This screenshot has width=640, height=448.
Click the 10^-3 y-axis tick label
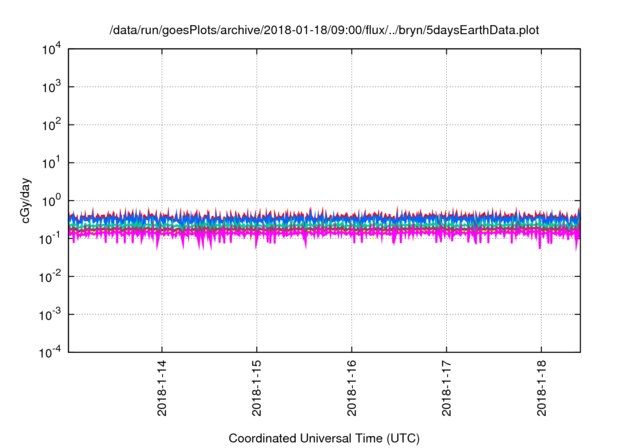[50, 314]
